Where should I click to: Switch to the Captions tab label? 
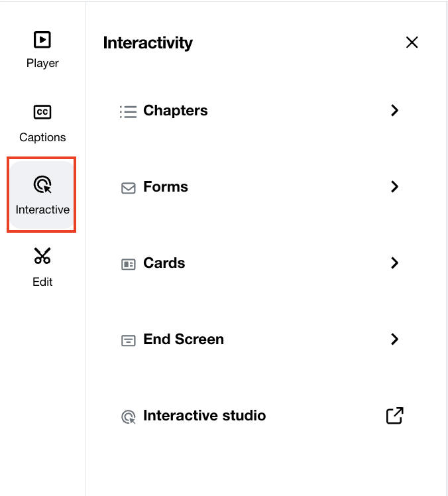pos(42,137)
